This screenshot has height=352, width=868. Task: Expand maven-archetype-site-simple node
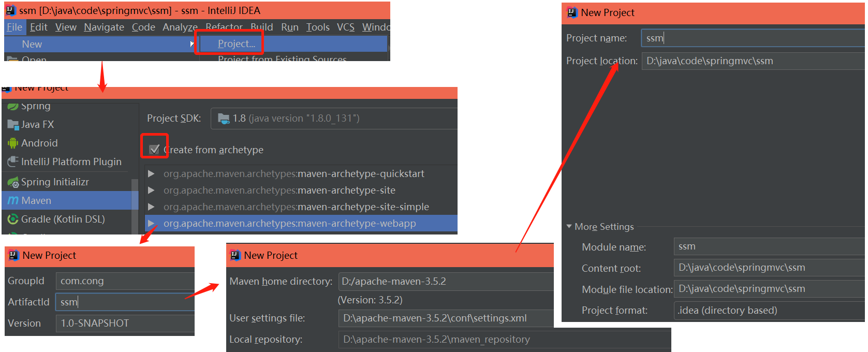[x=151, y=207]
